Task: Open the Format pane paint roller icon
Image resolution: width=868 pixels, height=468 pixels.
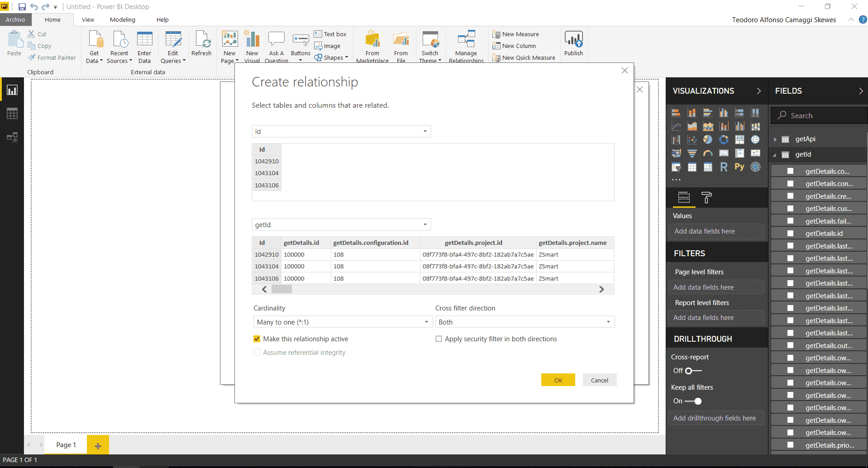Action: (707, 198)
